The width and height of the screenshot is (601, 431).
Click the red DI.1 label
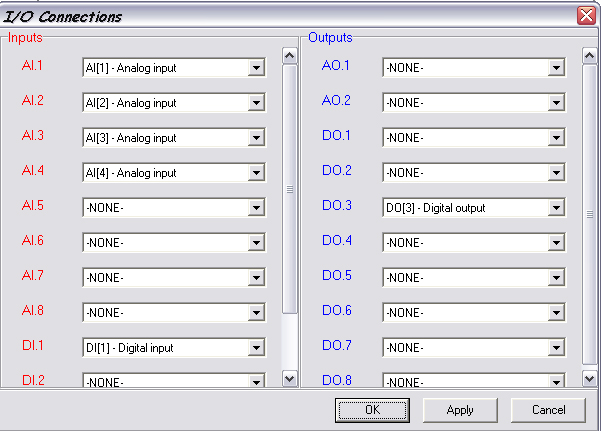pyautogui.click(x=33, y=345)
